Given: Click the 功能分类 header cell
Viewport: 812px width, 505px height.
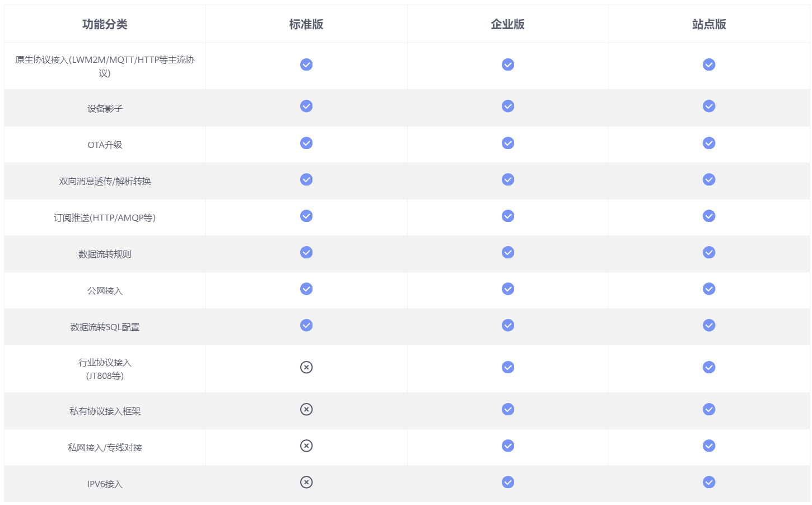Looking at the screenshot, I should pos(105,24).
